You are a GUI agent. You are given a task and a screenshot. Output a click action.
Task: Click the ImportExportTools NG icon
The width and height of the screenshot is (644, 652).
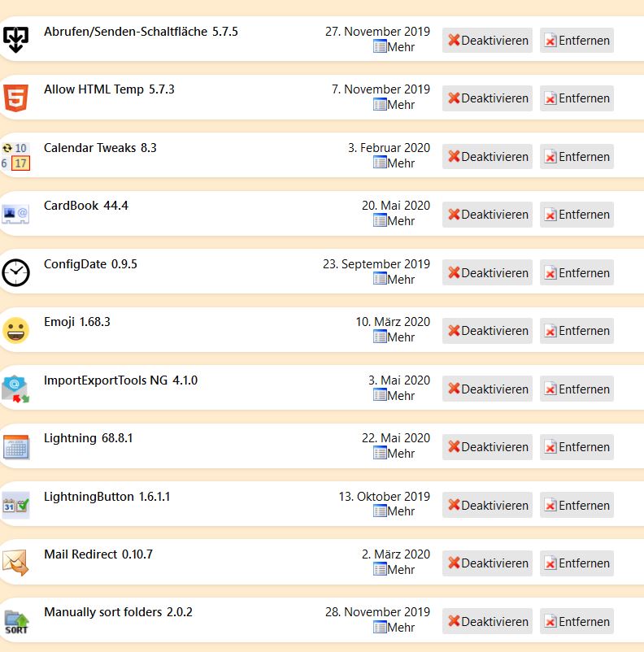15,389
